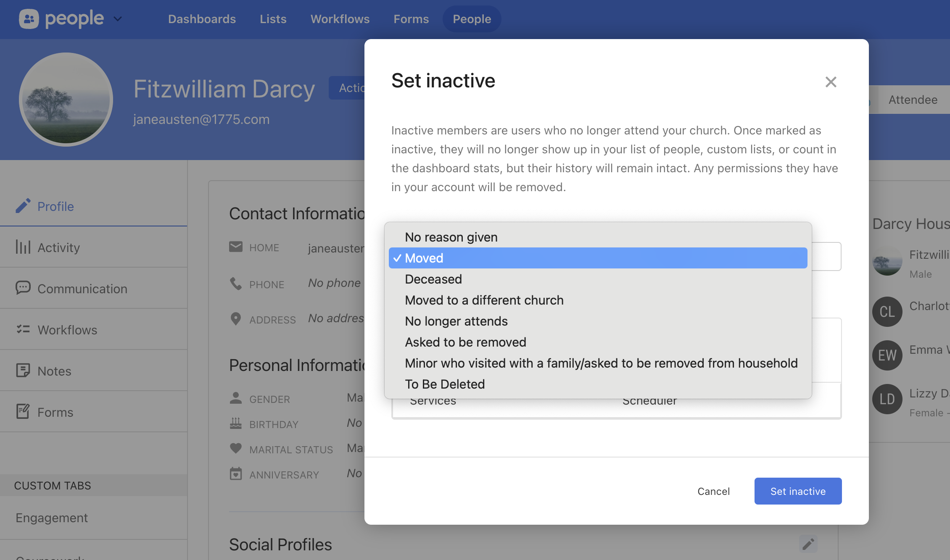Open the Dashboards menu
950x560 pixels.
pyautogui.click(x=202, y=19)
